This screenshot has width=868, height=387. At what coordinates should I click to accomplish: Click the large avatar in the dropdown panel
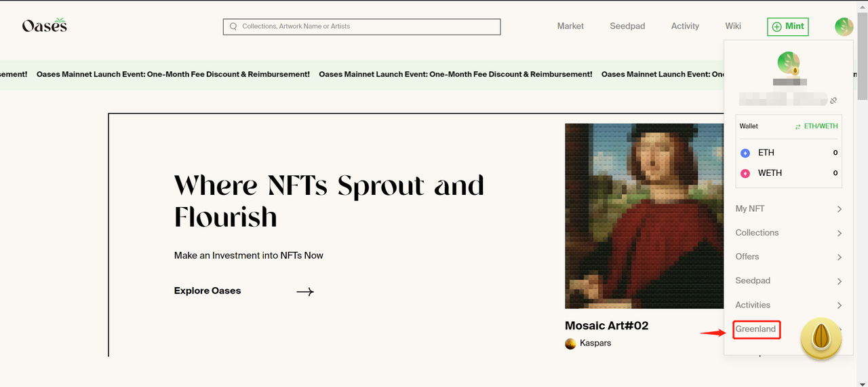[x=789, y=63]
